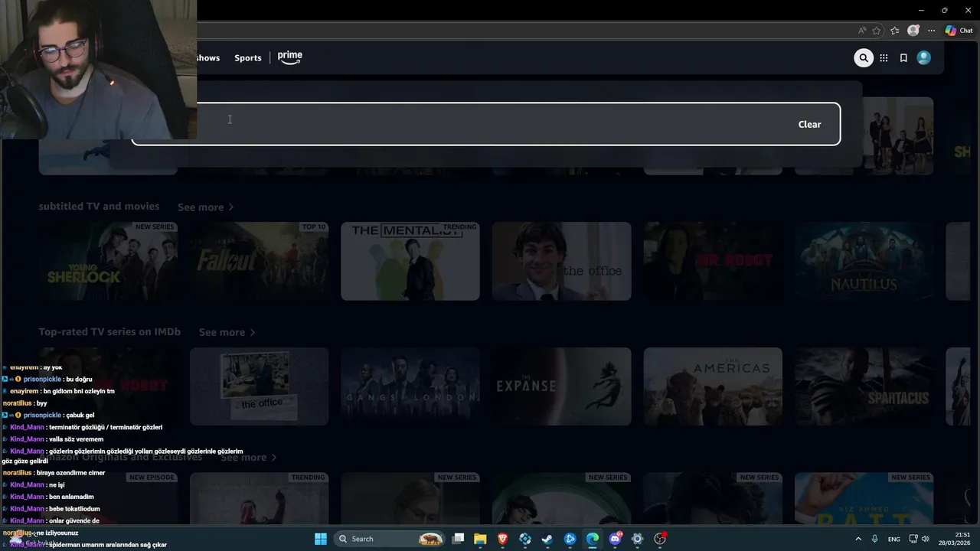Select the Fallout thumbnail

pos(259,261)
